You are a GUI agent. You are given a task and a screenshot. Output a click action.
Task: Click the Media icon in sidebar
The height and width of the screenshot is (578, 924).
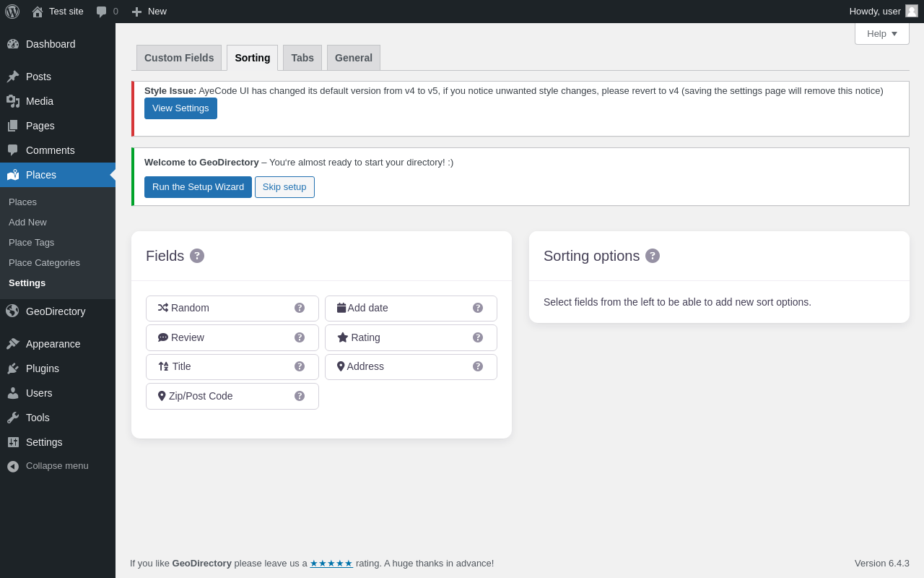coord(13,101)
